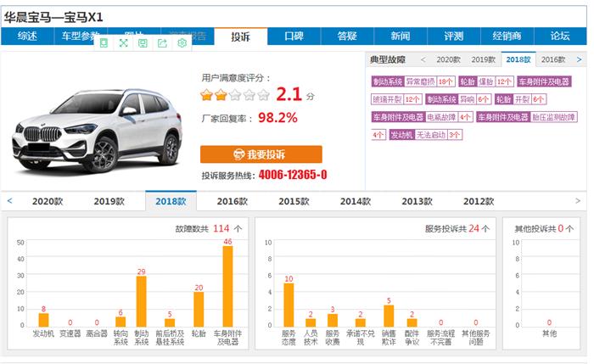Open the 综述 navigation tab
This screenshot has width=594, height=364.
click(x=27, y=36)
